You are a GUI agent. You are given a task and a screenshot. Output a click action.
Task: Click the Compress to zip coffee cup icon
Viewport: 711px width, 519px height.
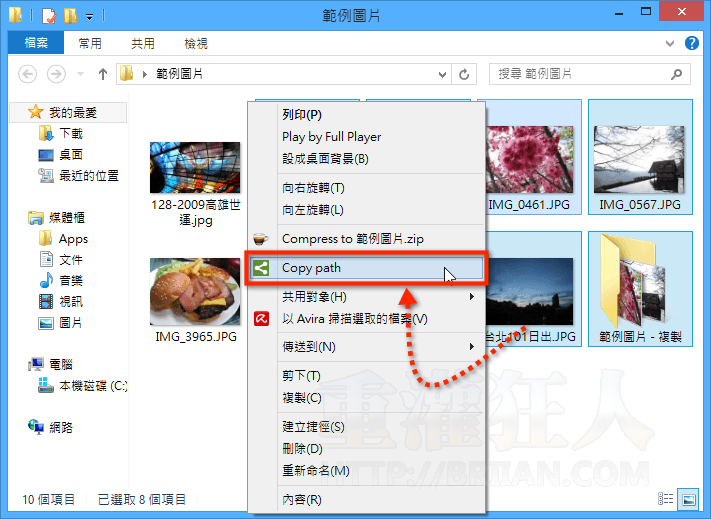pyautogui.click(x=260, y=239)
